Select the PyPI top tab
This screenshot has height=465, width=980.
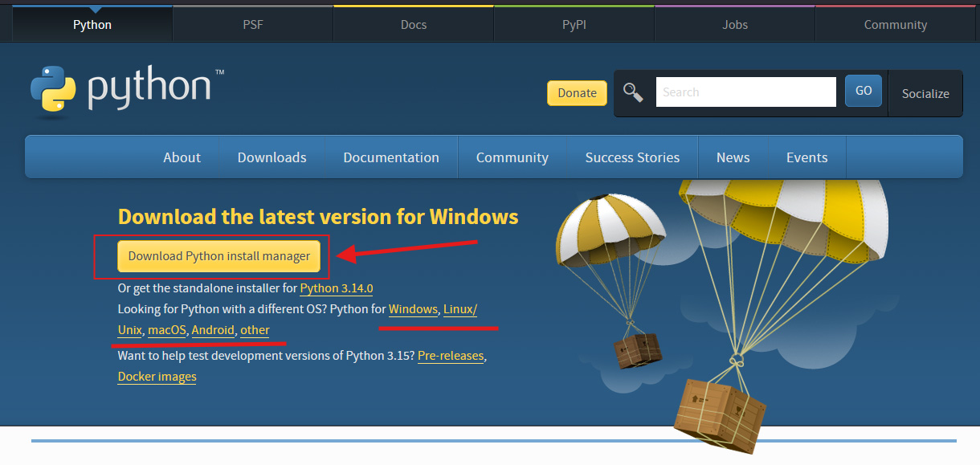[x=574, y=24]
